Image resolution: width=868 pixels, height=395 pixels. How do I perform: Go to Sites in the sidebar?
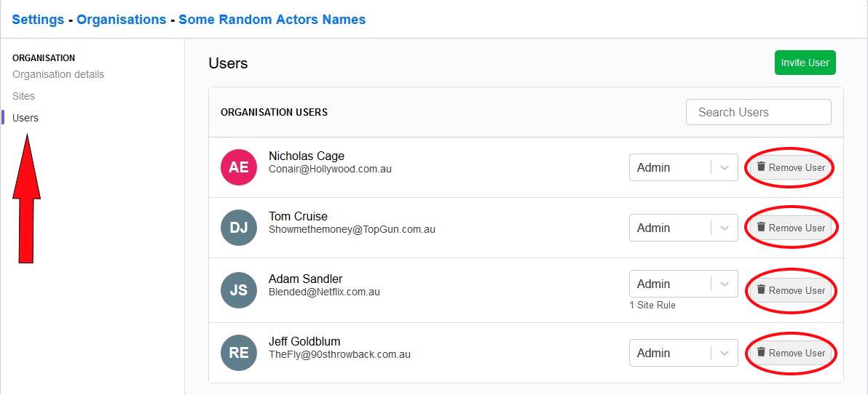tap(23, 96)
